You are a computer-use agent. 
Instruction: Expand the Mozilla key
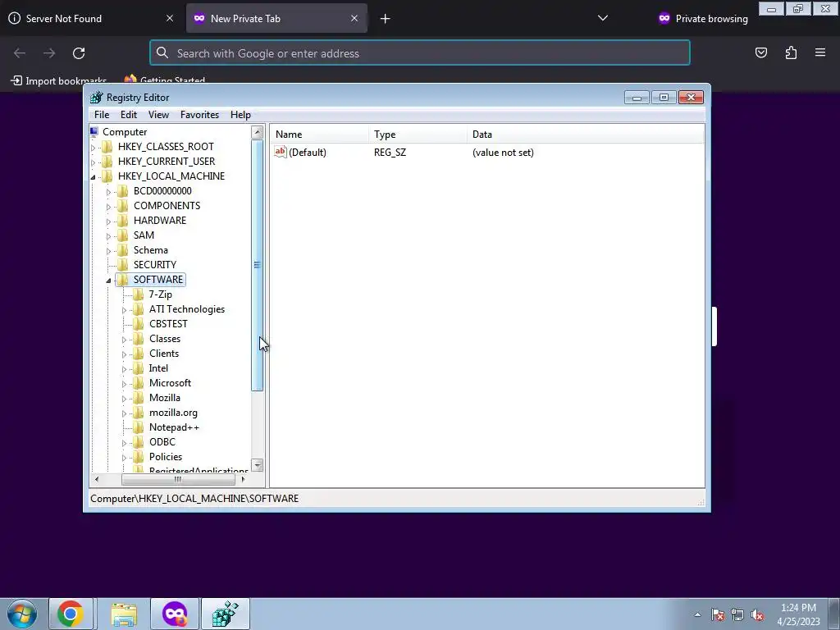tap(125, 399)
